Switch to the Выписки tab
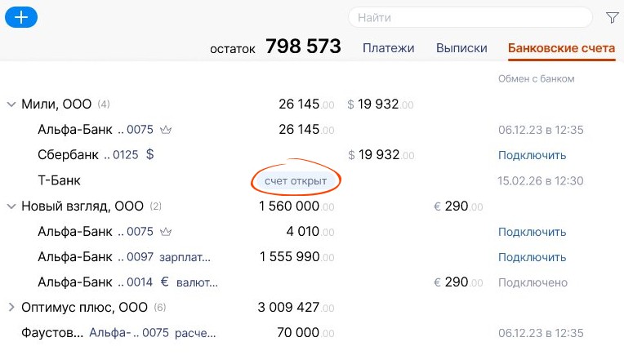Screen dimensions: 624x364 461,48
